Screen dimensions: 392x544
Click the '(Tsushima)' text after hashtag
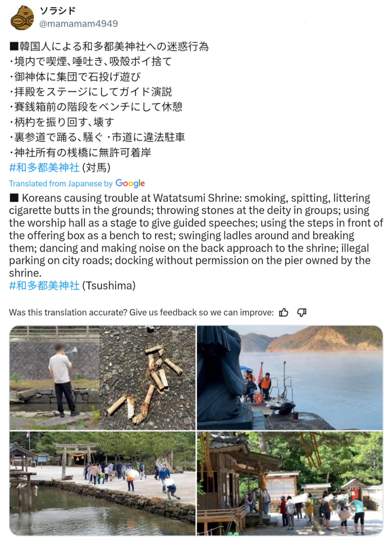tap(109, 285)
